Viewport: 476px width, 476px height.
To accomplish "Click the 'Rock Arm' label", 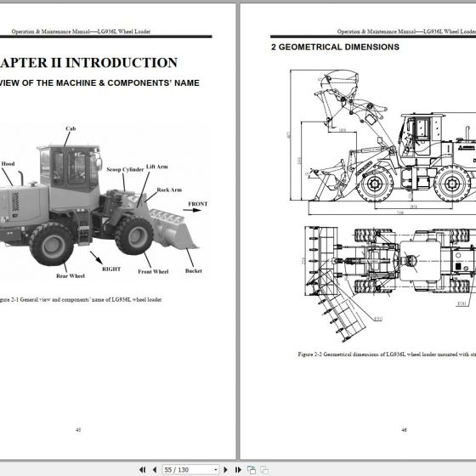I will point(169,190).
